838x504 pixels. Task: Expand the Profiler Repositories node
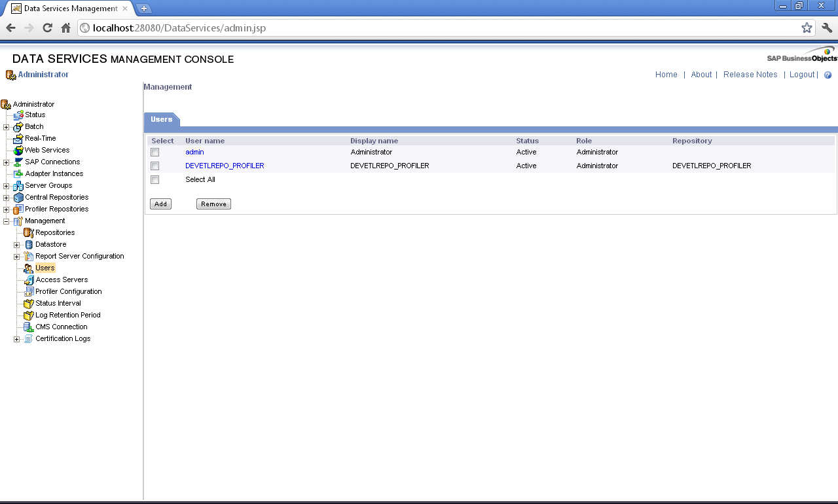tap(6, 209)
